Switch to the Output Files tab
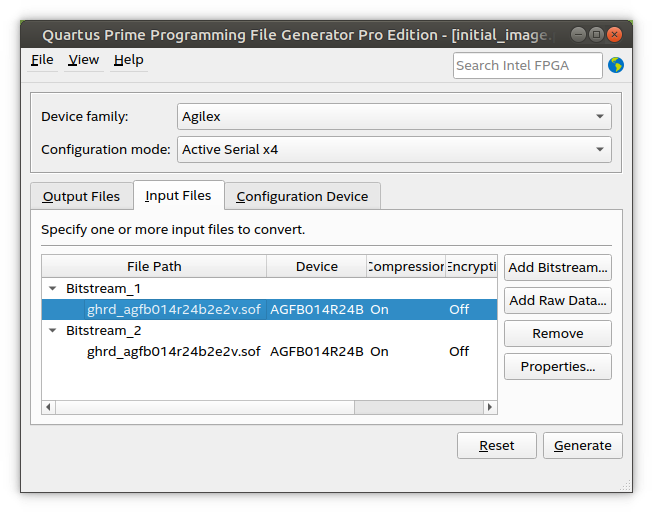 (81, 197)
